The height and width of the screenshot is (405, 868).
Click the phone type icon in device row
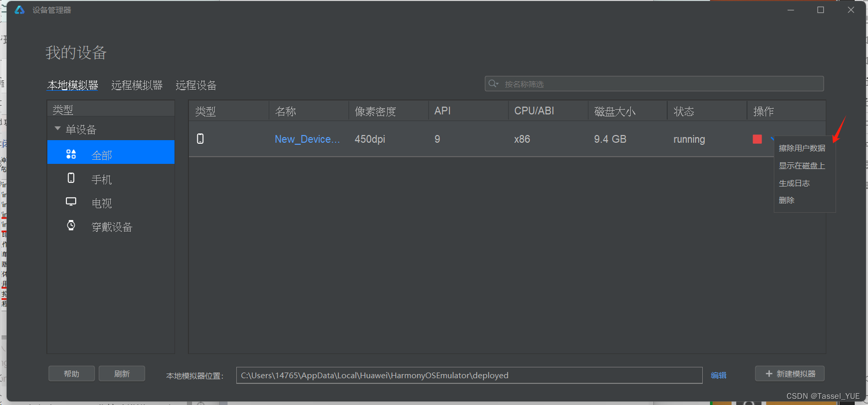[x=200, y=139]
